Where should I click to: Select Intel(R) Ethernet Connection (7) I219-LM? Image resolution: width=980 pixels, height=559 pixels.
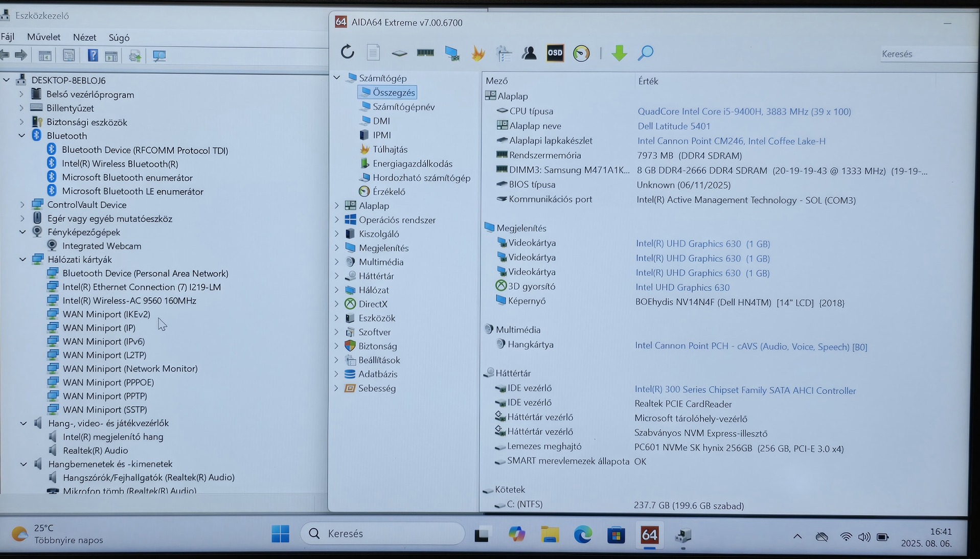point(142,287)
